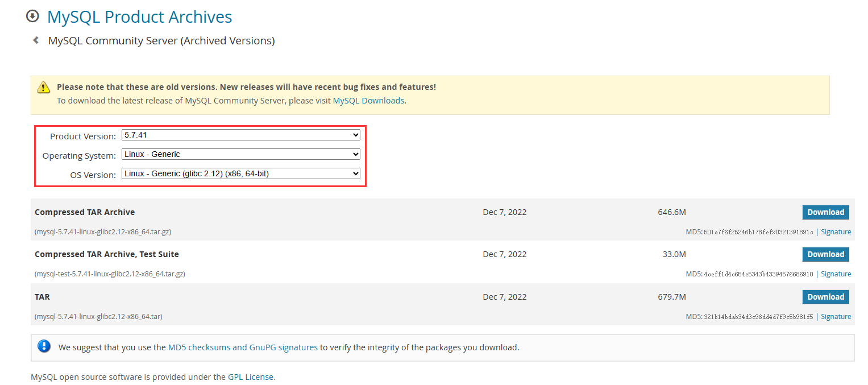Click the Product Version label
The image size is (868, 385).
pos(83,136)
